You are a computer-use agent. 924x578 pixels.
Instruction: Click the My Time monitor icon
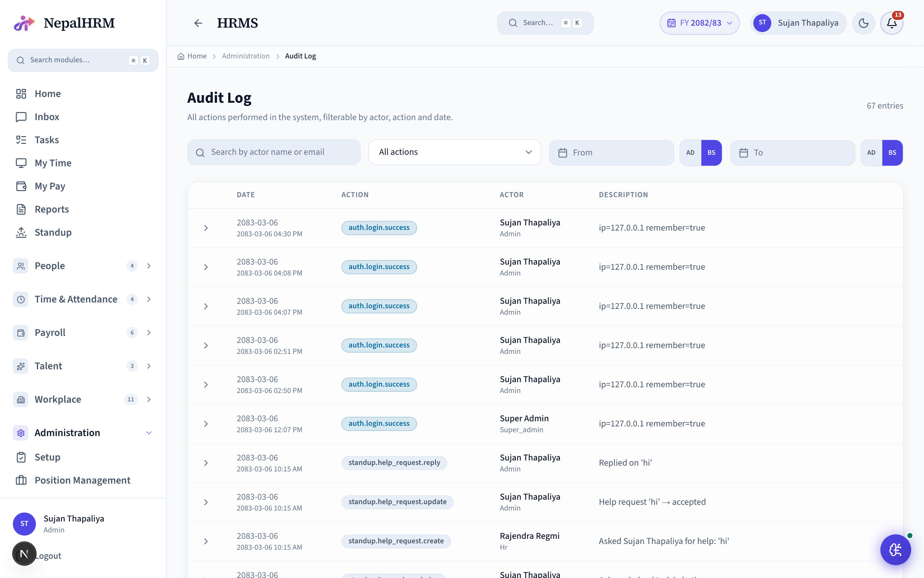click(x=21, y=163)
